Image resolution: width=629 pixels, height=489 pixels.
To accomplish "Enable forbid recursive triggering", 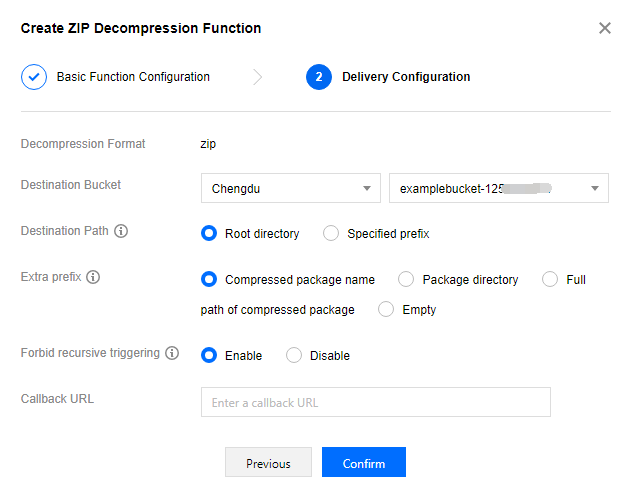I will pos(209,355).
